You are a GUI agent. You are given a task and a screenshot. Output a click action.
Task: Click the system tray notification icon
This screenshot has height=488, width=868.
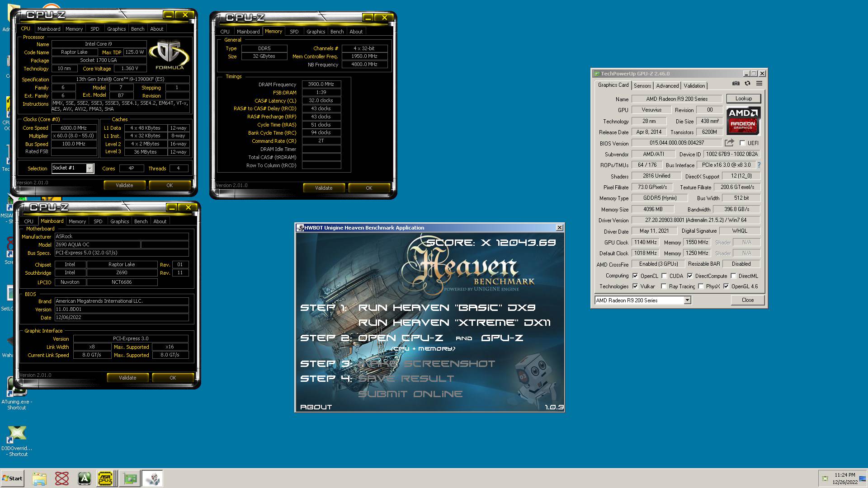[x=825, y=479]
